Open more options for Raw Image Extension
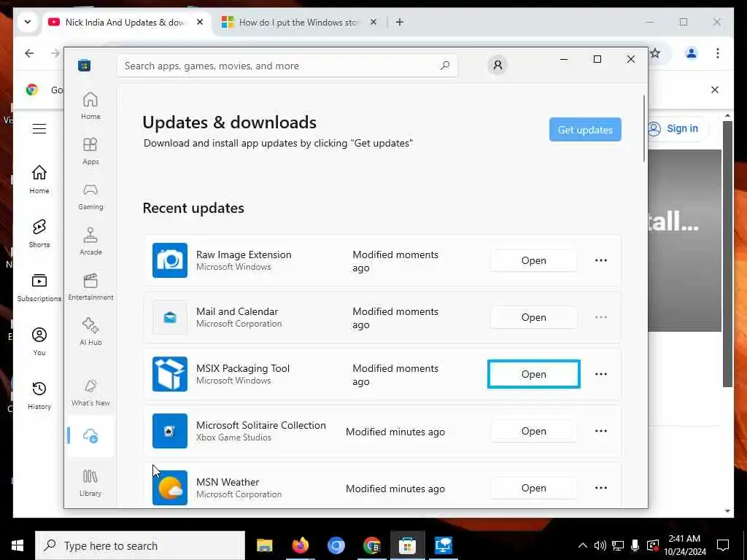747x560 pixels. (x=601, y=260)
